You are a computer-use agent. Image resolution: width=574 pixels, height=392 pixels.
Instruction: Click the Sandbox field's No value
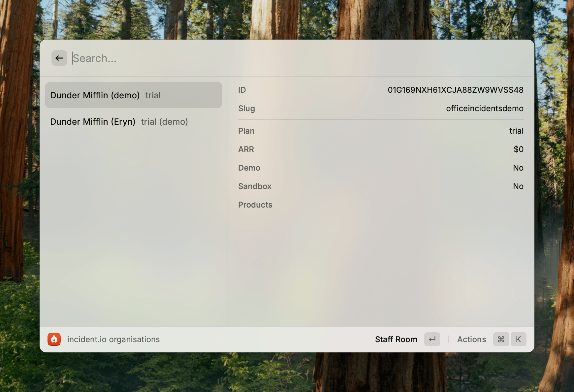pyautogui.click(x=518, y=186)
